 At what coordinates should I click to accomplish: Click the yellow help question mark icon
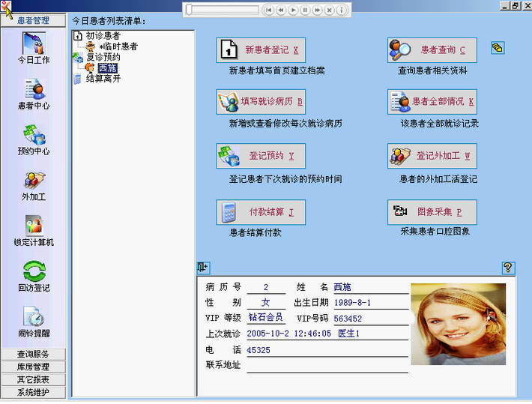click(x=508, y=268)
